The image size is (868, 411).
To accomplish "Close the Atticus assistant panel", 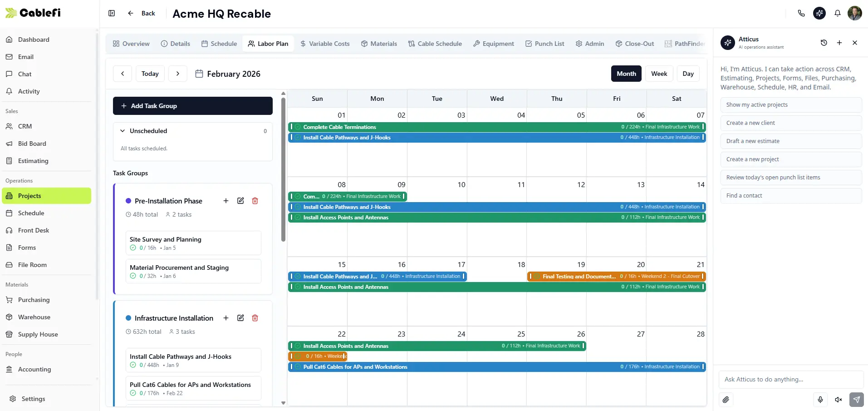I will pyautogui.click(x=855, y=43).
